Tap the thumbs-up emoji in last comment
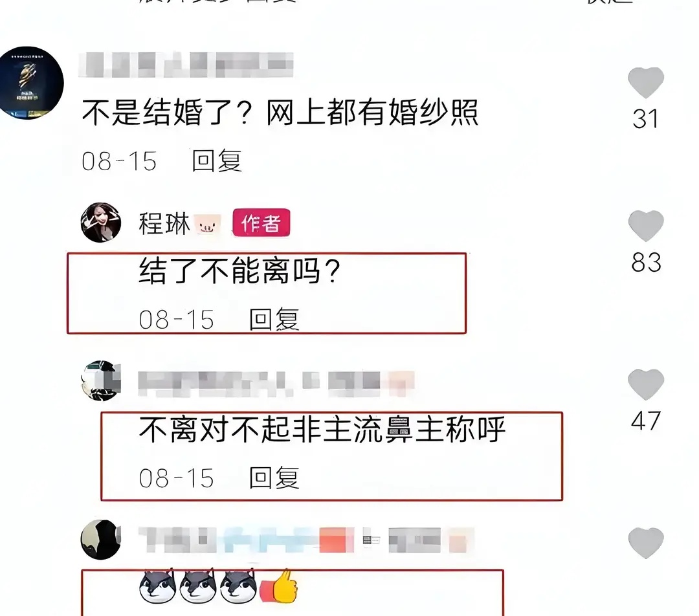This screenshot has height=616, width=699. pyautogui.click(x=280, y=587)
